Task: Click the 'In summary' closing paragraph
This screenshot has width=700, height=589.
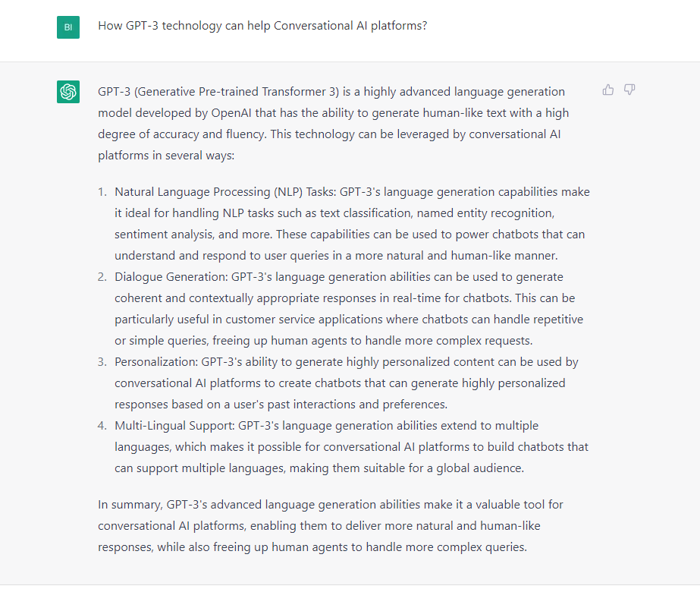Action: [331, 525]
